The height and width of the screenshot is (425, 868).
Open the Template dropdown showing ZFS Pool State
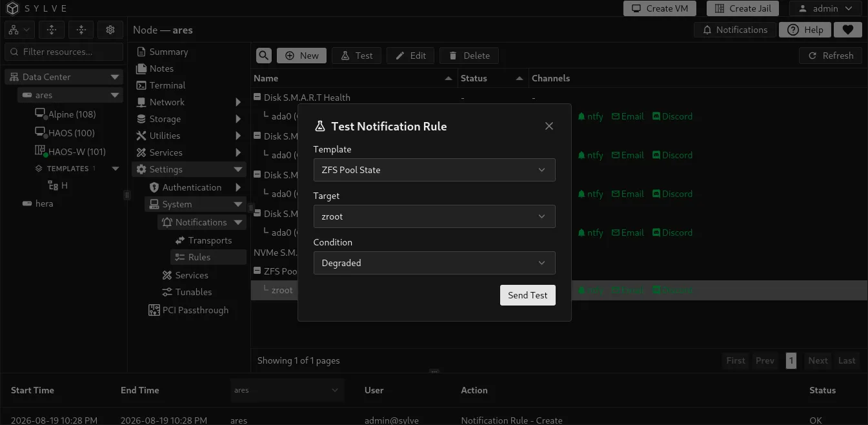tap(434, 170)
